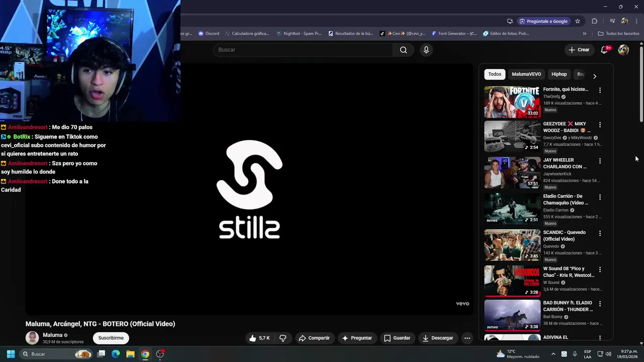Click Pregúntale a Google in address bar
Screen dimensions: 644x362
pyautogui.click(x=543, y=21)
